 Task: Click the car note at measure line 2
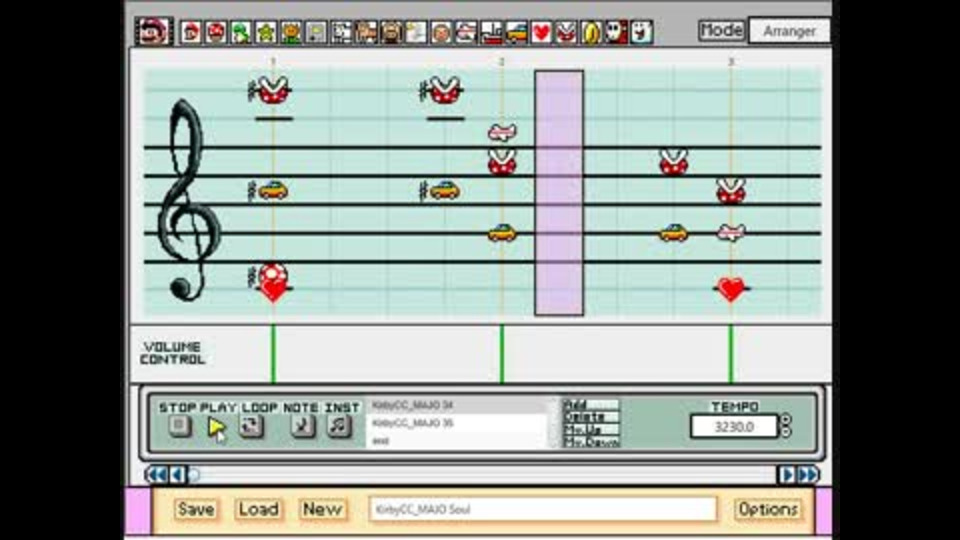[502, 233]
